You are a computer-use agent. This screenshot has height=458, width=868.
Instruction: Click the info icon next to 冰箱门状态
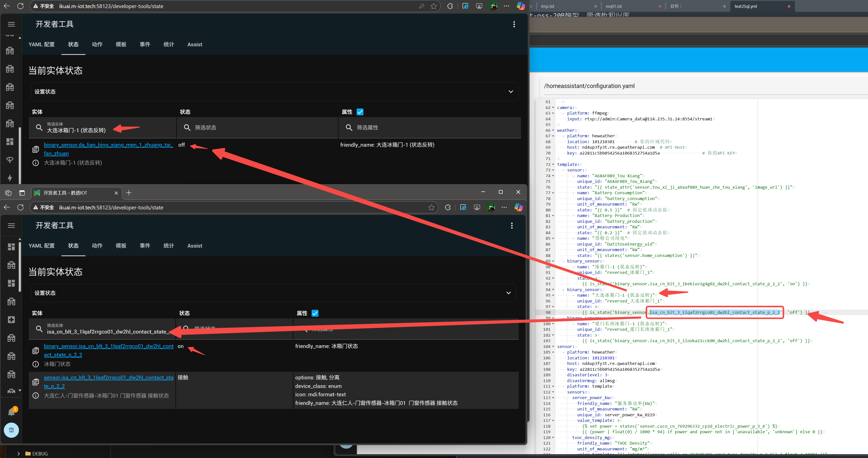(35, 364)
